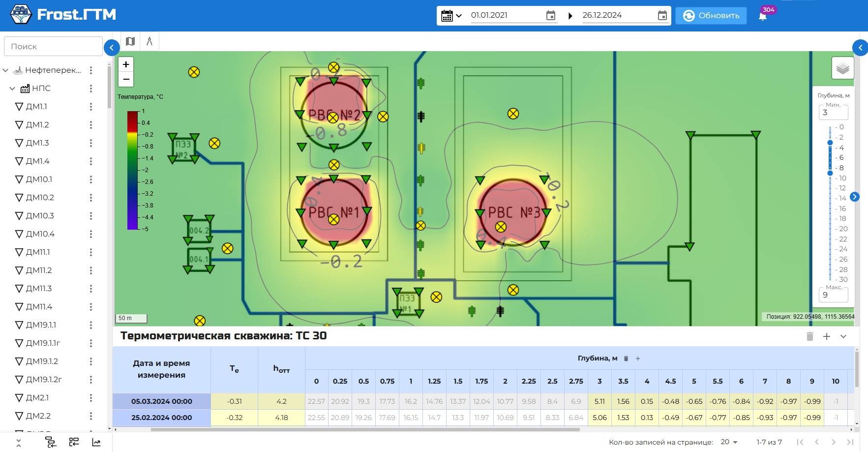Zoom in on the map
This screenshot has width=868, height=452.
[x=126, y=64]
